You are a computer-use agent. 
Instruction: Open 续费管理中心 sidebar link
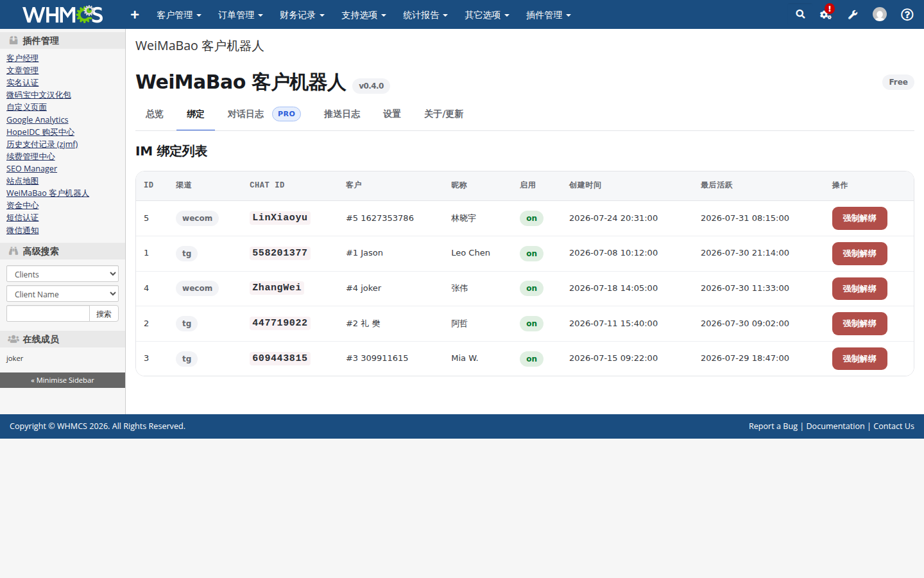[x=31, y=157]
